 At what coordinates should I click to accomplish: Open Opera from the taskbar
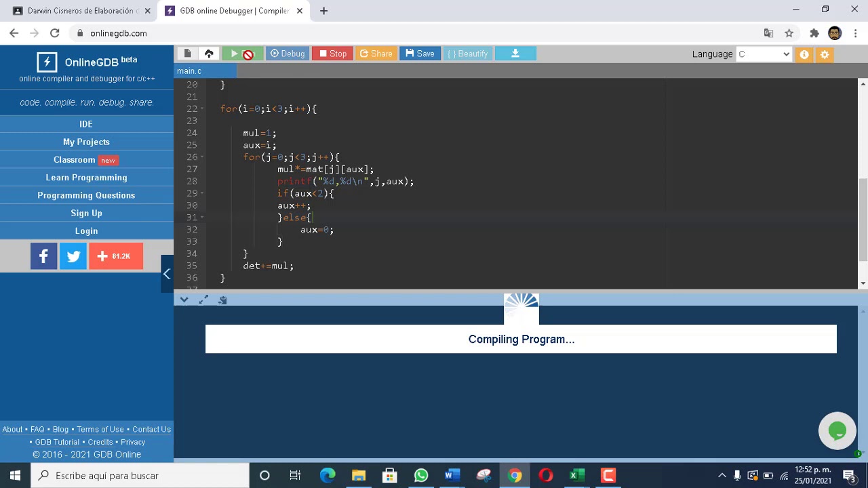[x=546, y=475]
